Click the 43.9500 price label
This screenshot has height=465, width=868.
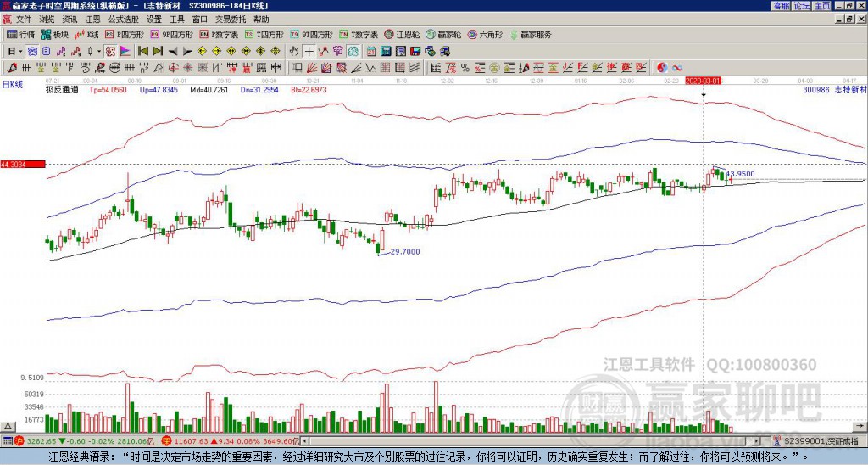[740, 173]
